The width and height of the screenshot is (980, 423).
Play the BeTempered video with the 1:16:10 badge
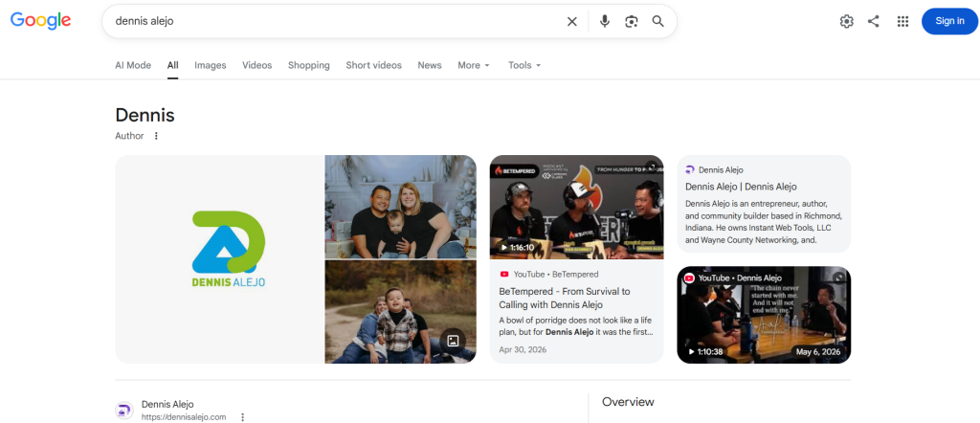(x=576, y=207)
